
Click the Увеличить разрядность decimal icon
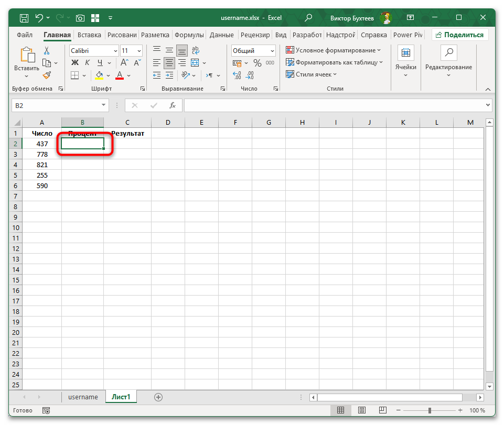tap(237, 75)
